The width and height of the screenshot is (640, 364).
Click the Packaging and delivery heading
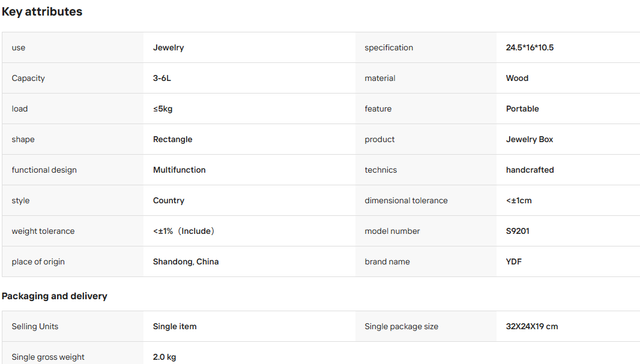coord(54,296)
